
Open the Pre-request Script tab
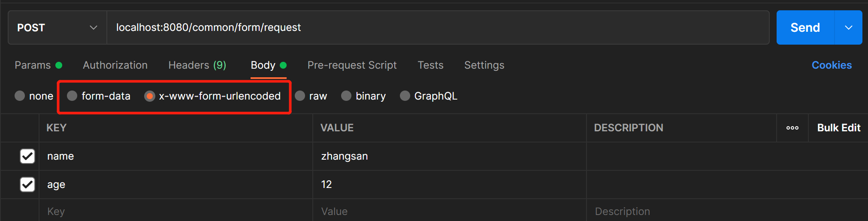[x=352, y=65]
